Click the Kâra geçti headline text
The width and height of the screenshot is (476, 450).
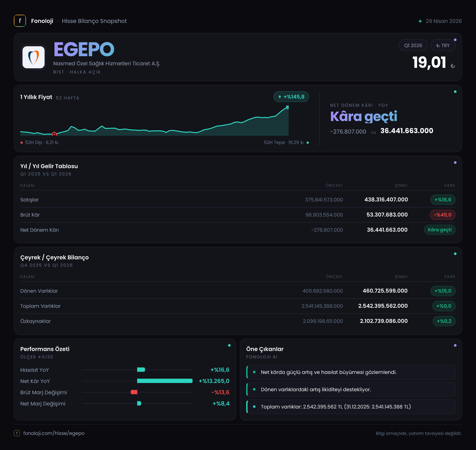[x=364, y=116]
